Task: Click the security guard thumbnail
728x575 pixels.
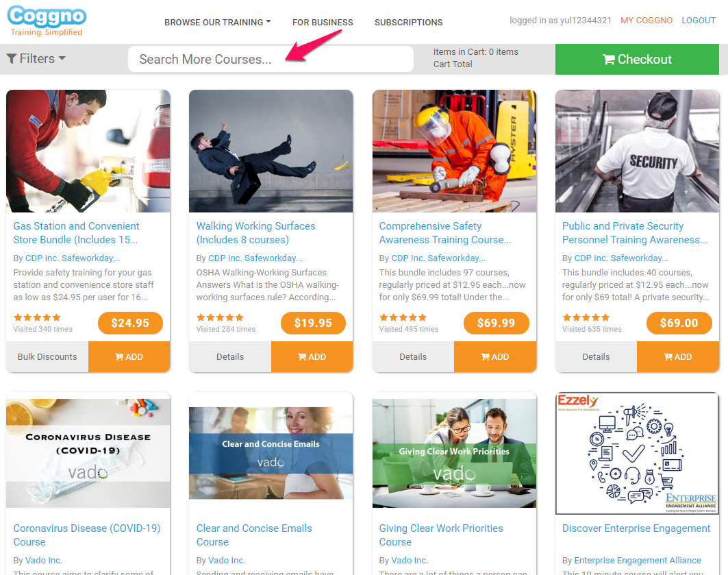Action: click(x=637, y=151)
